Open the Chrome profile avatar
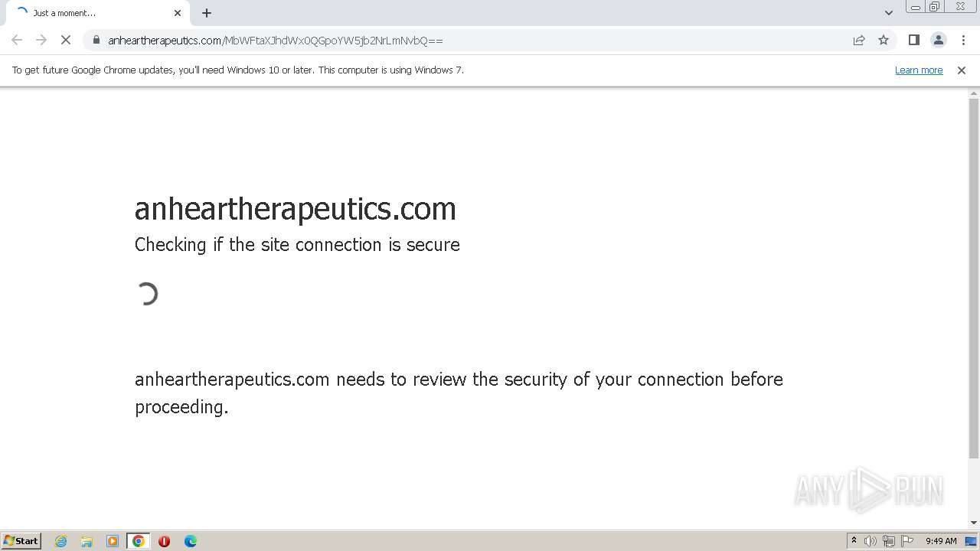This screenshot has height=551, width=980. (938, 40)
